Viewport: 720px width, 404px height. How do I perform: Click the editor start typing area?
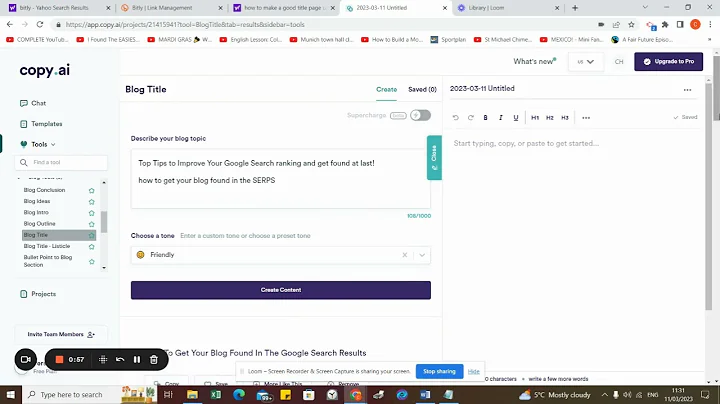[x=526, y=143]
